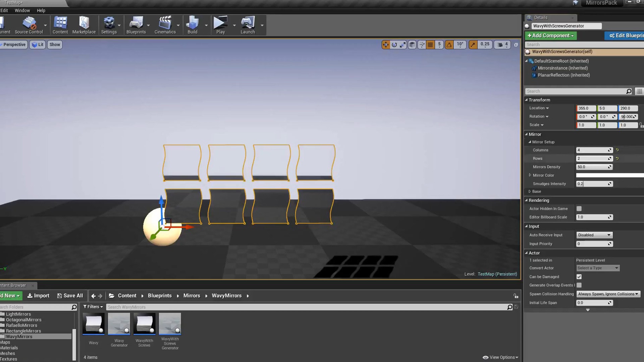Image resolution: width=644 pixels, height=362 pixels.
Task: Enable Generate Overlap Events
Action: point(579,285)
